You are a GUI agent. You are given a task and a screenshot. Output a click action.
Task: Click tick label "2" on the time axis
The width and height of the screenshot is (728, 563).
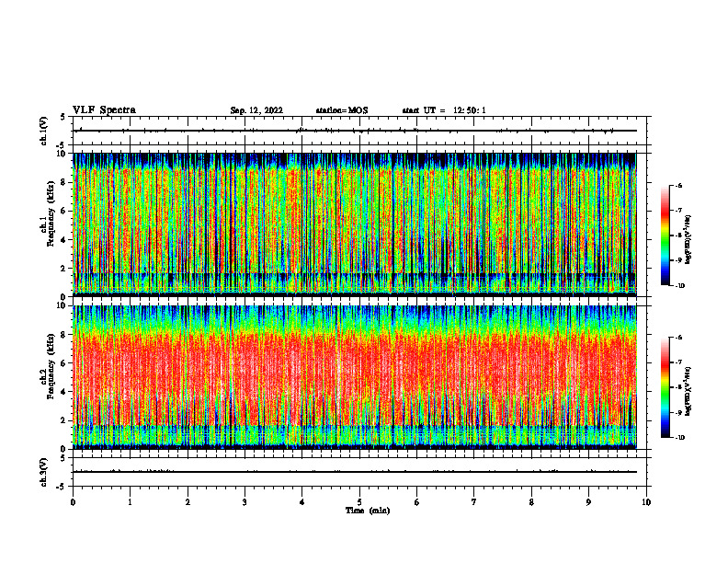point(188,502)
